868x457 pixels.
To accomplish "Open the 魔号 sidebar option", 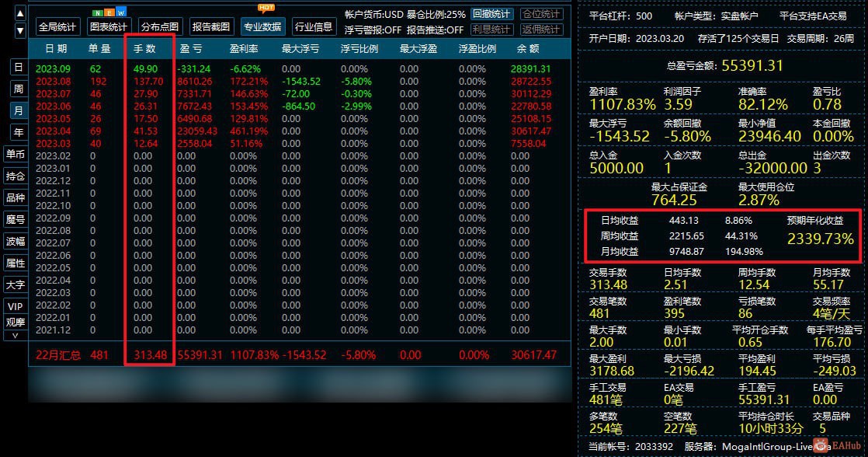I will (x=16, y=219).
